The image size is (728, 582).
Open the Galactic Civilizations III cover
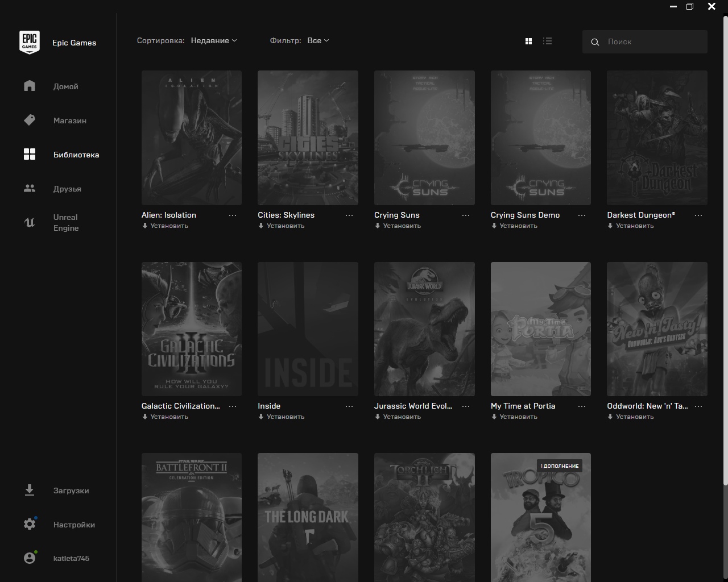(x=192, y=329)
